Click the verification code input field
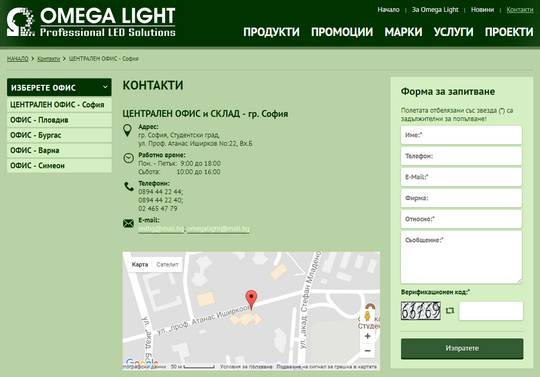 click(491, 311)
